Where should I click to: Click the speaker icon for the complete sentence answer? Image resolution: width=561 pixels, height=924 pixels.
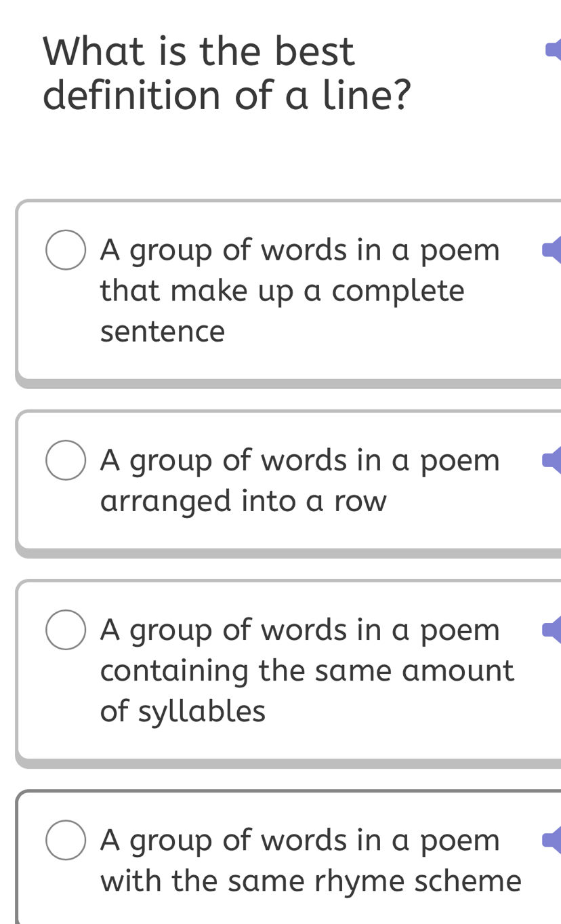556,249
